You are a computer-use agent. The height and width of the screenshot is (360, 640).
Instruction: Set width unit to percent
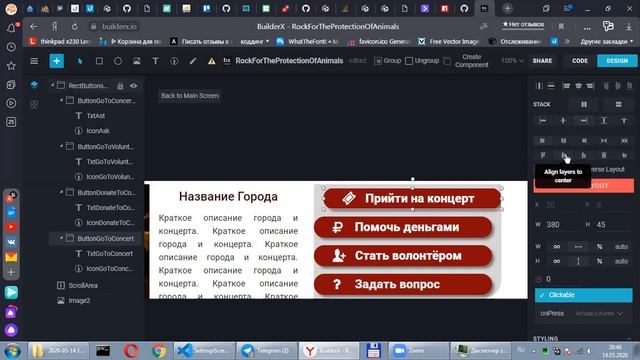(600, 247)
